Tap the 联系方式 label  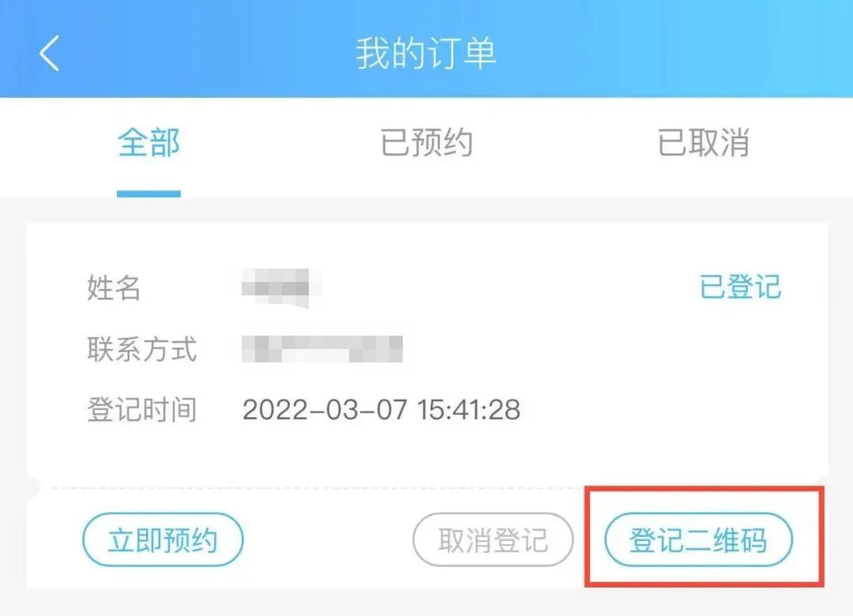point(141,349)
